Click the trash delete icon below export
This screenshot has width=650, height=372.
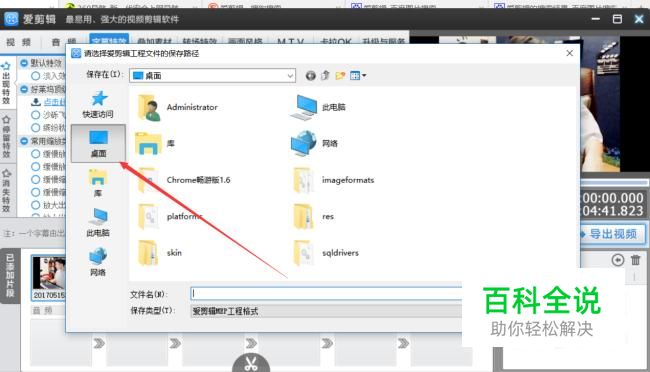point(635,260)
